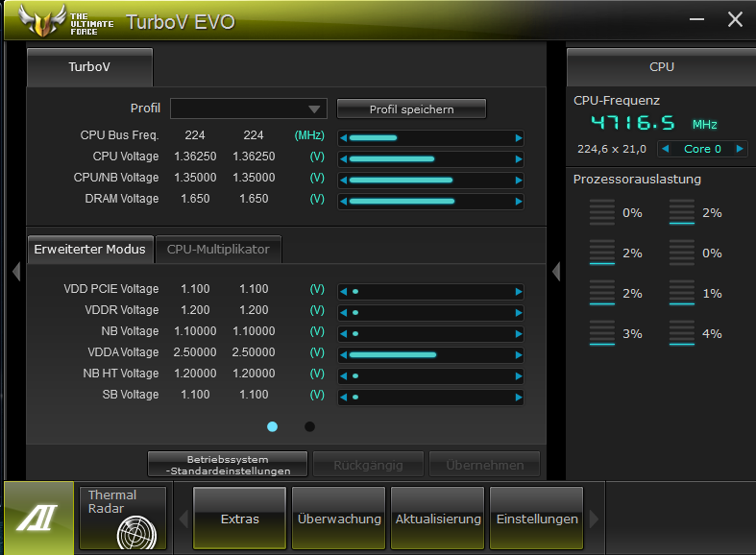Switch to Erweiterter Modus tab
The image size is (756, 555).
90,249
